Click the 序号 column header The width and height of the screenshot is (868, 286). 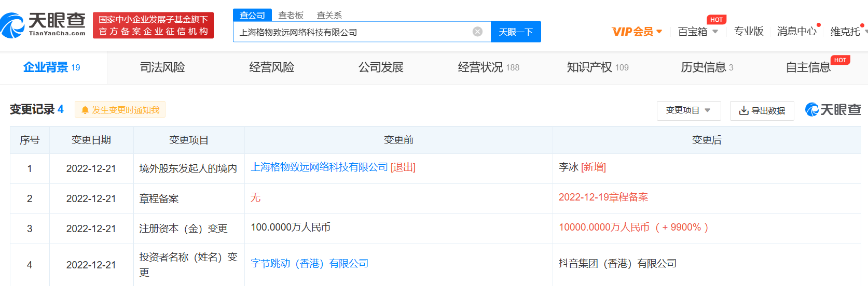click(x=30, y=140)
